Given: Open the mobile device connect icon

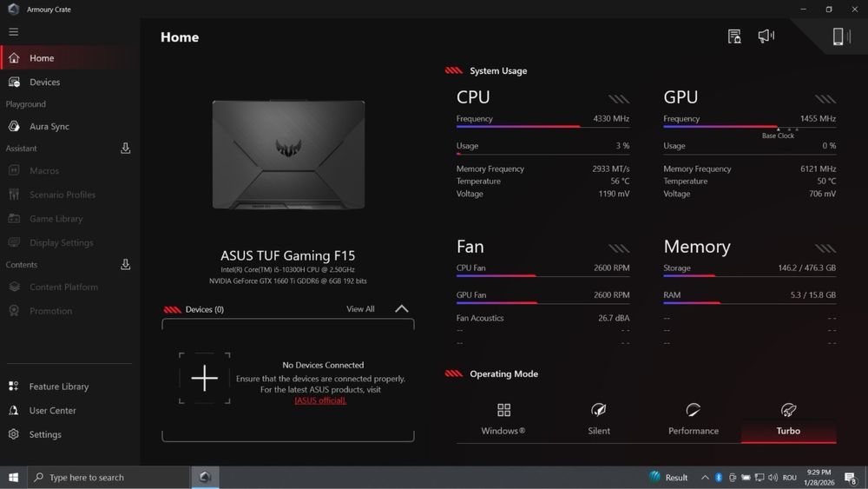Looking at the screenshot, I should point(840,36).
